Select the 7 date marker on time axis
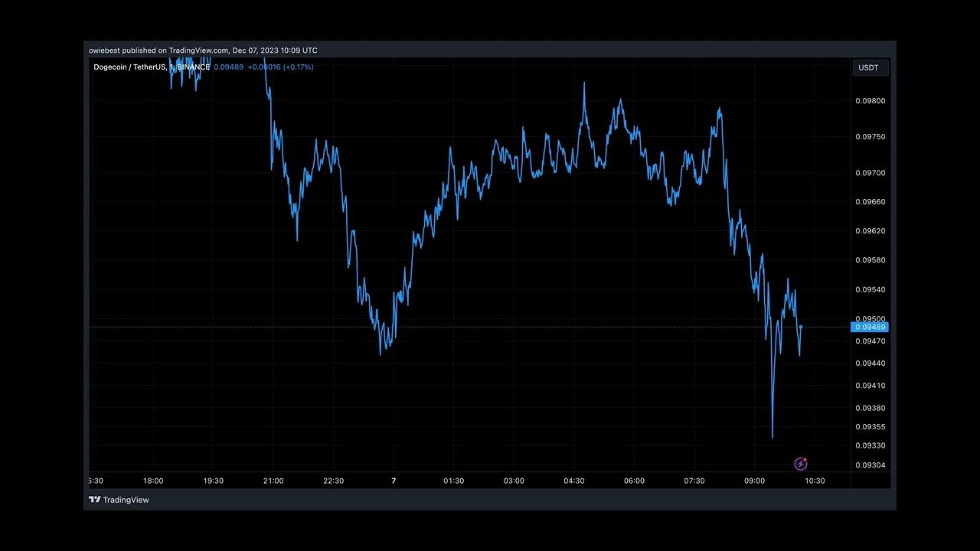This screenshot has height=551, width=980. [394, 481]
